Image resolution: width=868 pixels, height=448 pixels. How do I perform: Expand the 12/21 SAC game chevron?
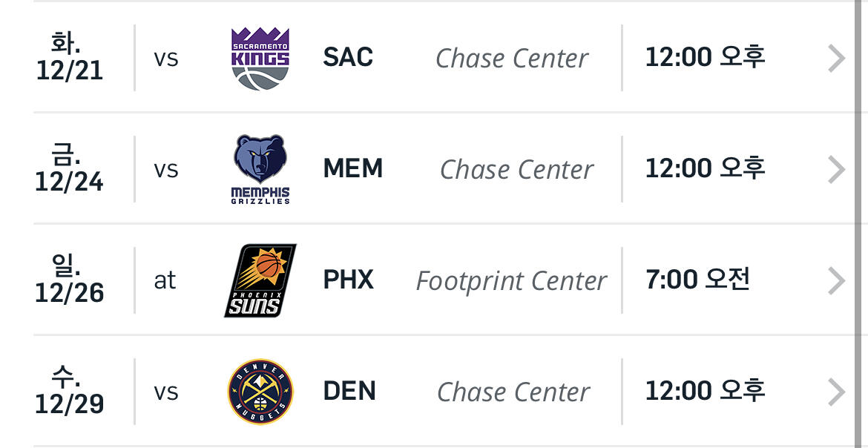(836, 58)
